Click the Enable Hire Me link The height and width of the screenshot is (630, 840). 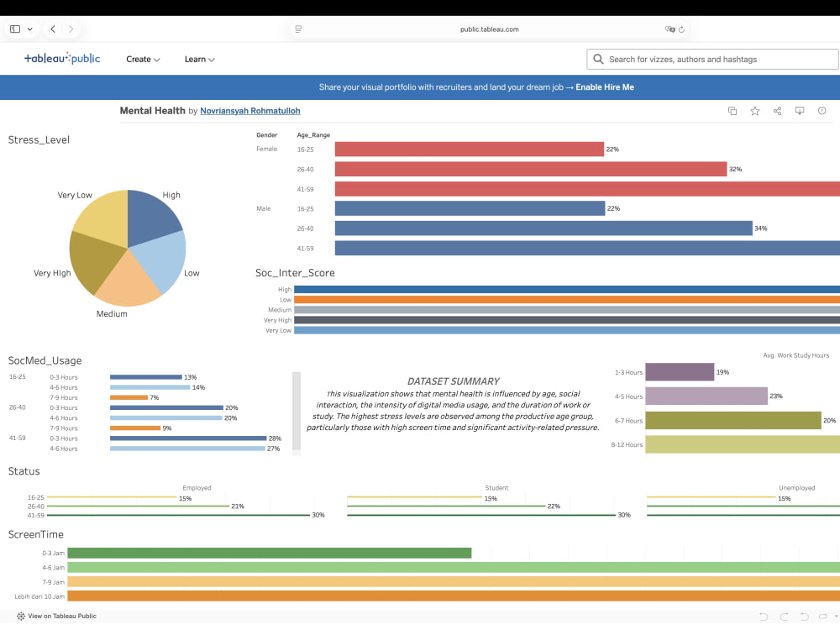[x=604, y=87]
